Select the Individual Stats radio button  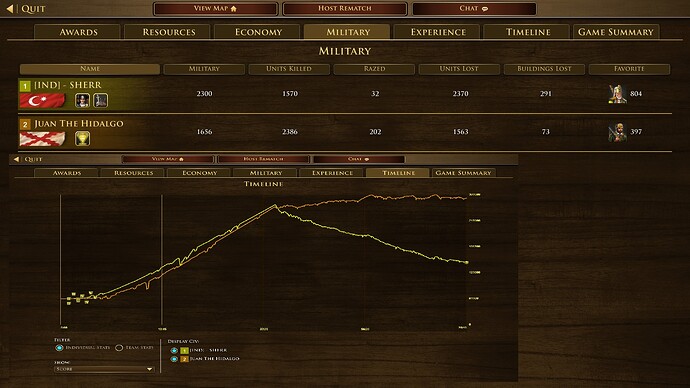click(x=59, y=348)
